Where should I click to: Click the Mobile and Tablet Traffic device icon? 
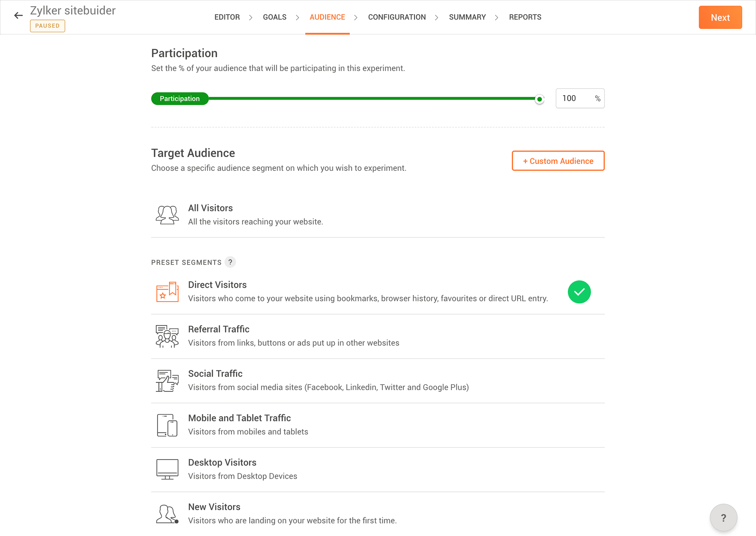(167, 425)
